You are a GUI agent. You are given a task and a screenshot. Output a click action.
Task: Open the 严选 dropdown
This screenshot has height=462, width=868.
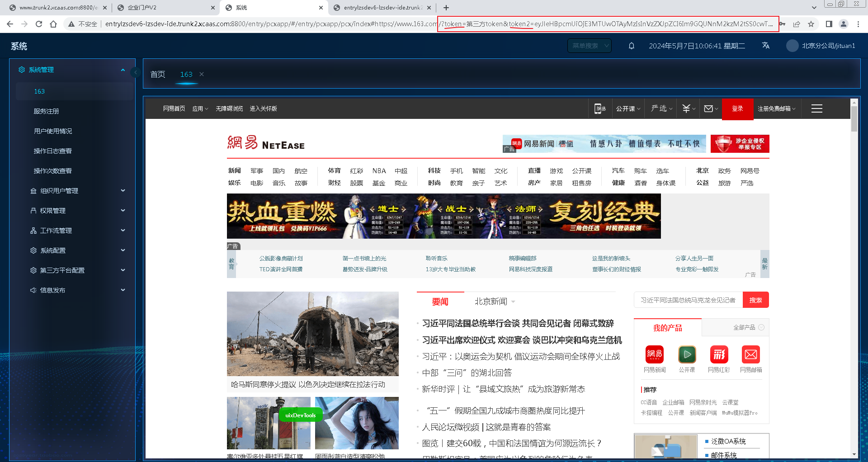[662, 108]
